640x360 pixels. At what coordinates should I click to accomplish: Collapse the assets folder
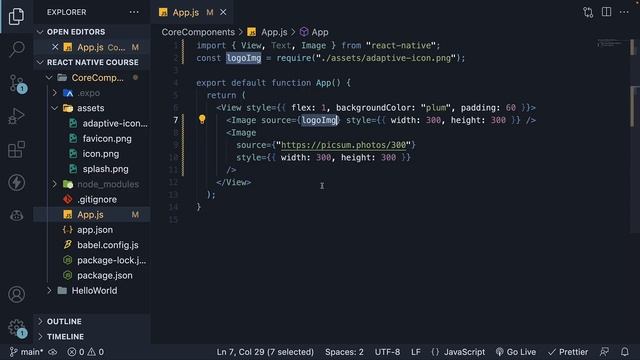point(55,108)
